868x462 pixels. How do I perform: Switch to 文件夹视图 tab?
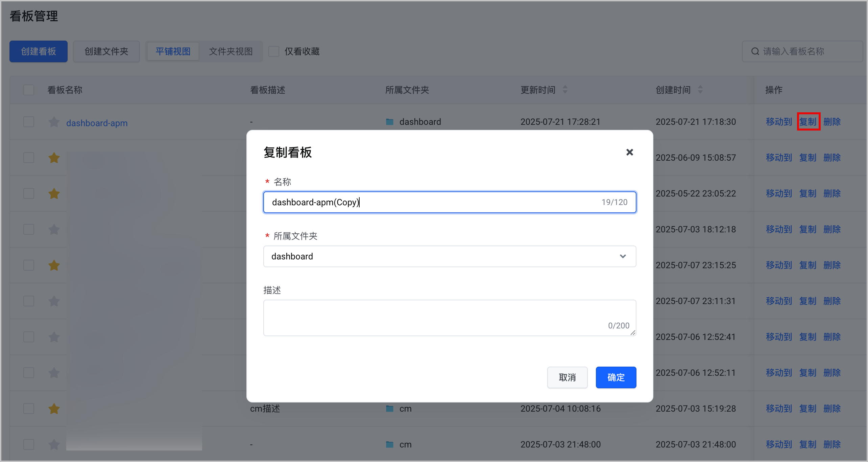click(x=231, y=51)
